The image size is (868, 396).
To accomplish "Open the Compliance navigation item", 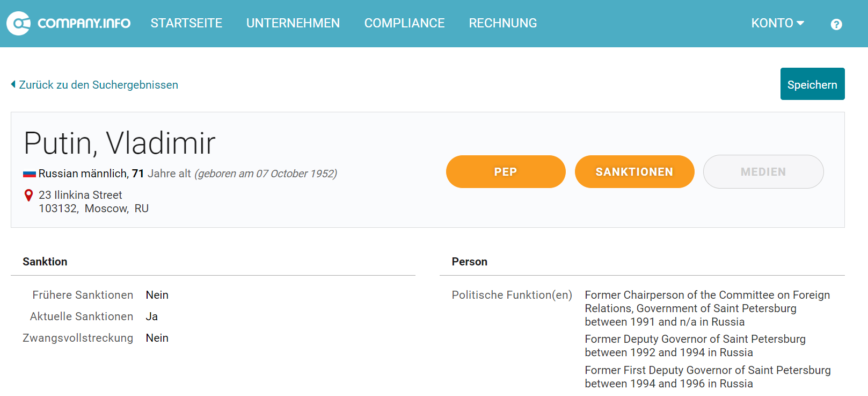I will coord(404,23).
